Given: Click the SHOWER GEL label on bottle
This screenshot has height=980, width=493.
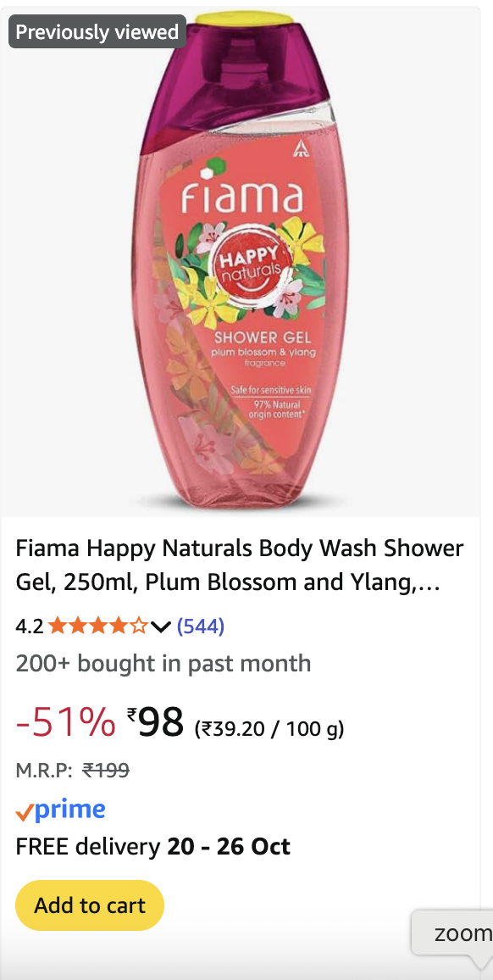Looking at the screenshot, I should click(263, 338).
